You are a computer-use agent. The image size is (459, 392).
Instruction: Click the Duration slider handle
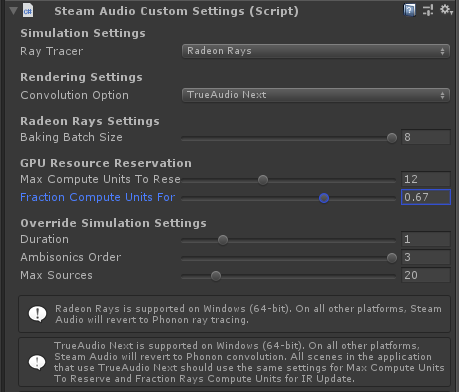223,240
